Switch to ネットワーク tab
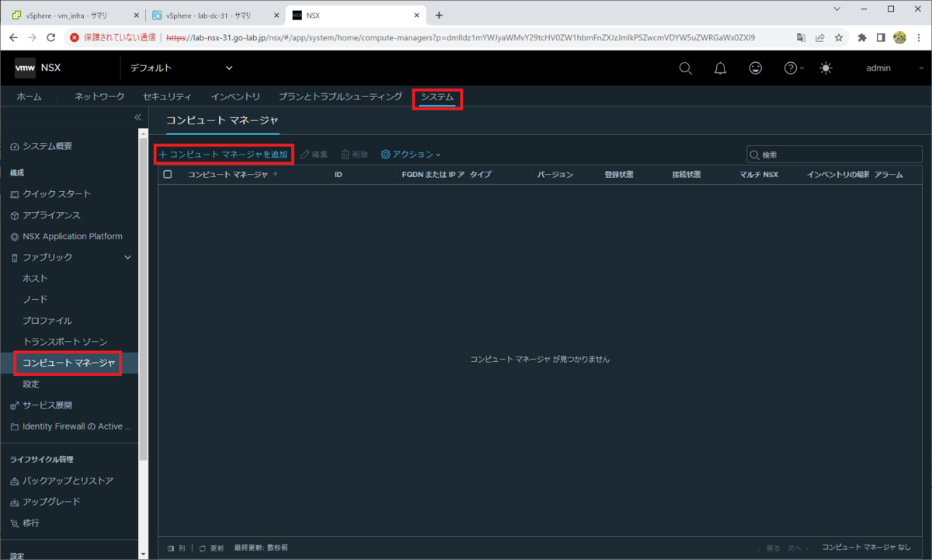Screen dimensions: 932x560 point(99,96)
